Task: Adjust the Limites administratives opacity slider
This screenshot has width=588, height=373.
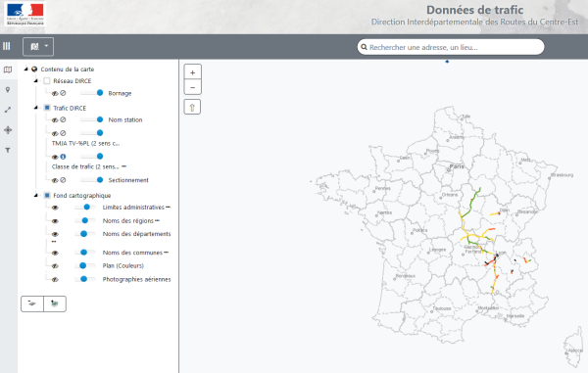Action: [x=85, y=207]
